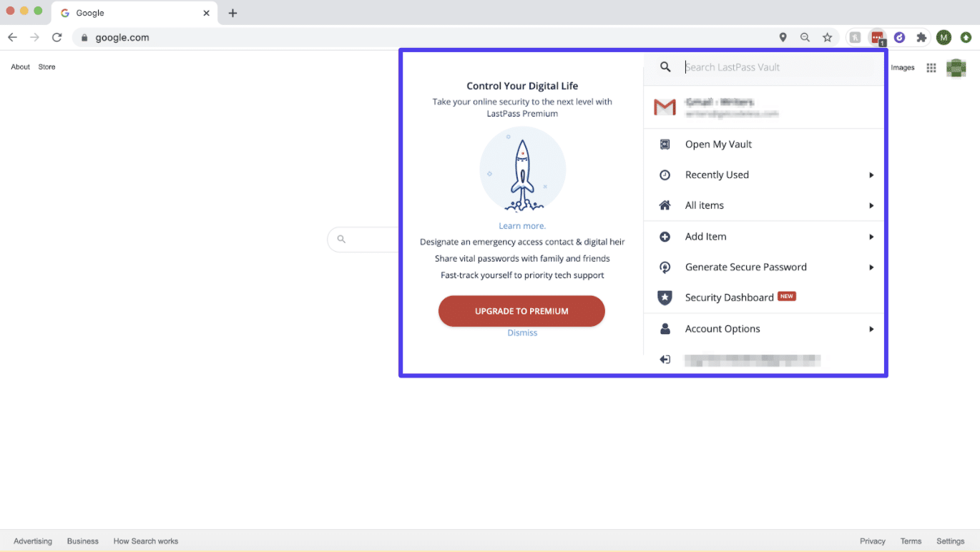Expand the Account Options submenu arrow
The height and width of the screenshot is (552, 980).
(871, 329)
